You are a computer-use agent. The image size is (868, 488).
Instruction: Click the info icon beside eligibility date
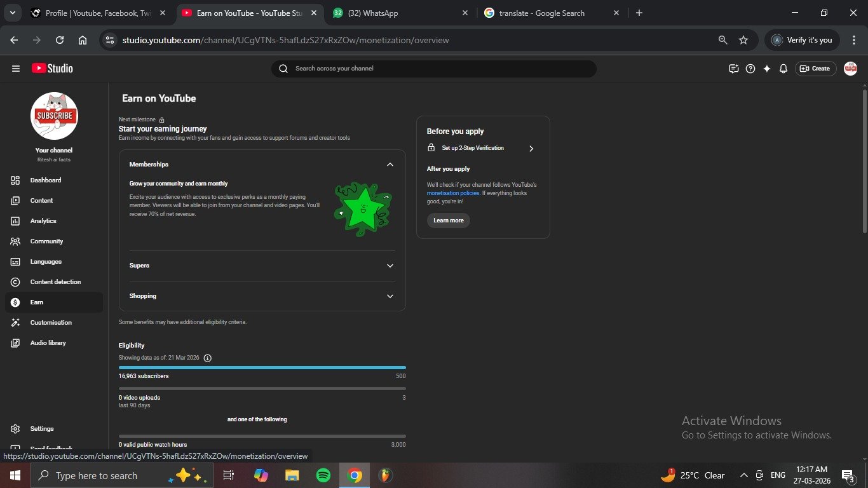pos(207,358)
